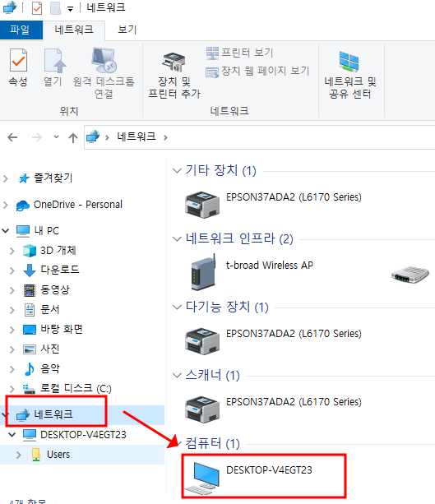Expand the 로컬 디스크 (C:) node
This screenshot has width=435, height=504.
tap(12, 389)
